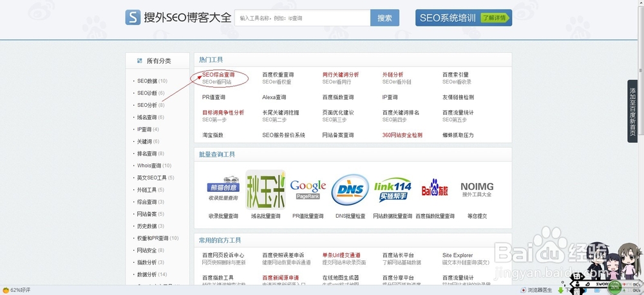This screenshot has height=295, width=644.
Task: Click the NOIMG 搜外工具大全 placeholder
Action: (477, 189)
